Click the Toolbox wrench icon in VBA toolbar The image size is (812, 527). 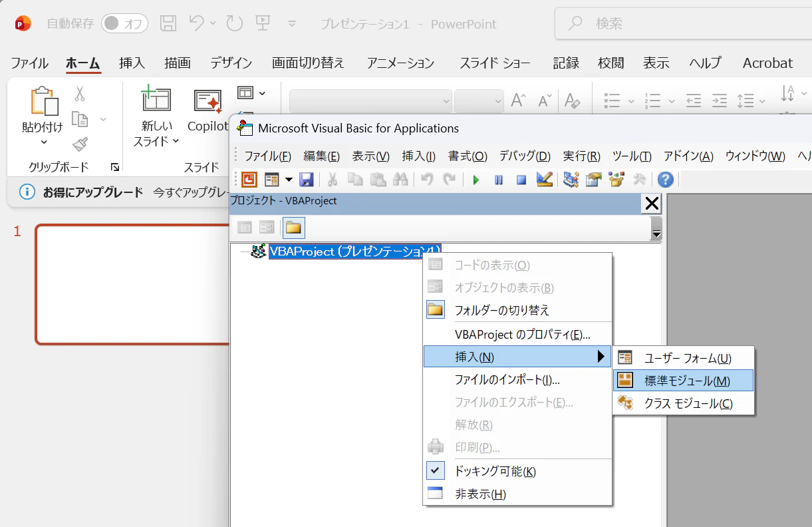(x=639, y=180)
